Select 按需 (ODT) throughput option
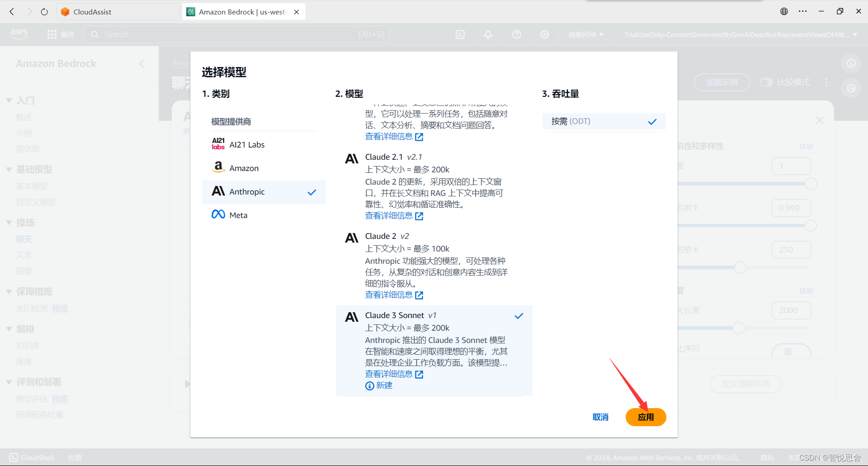 (604, 121)
